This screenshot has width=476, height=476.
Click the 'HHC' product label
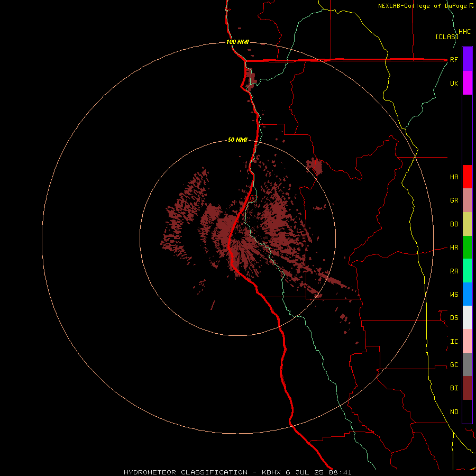(x=464, y=32)
